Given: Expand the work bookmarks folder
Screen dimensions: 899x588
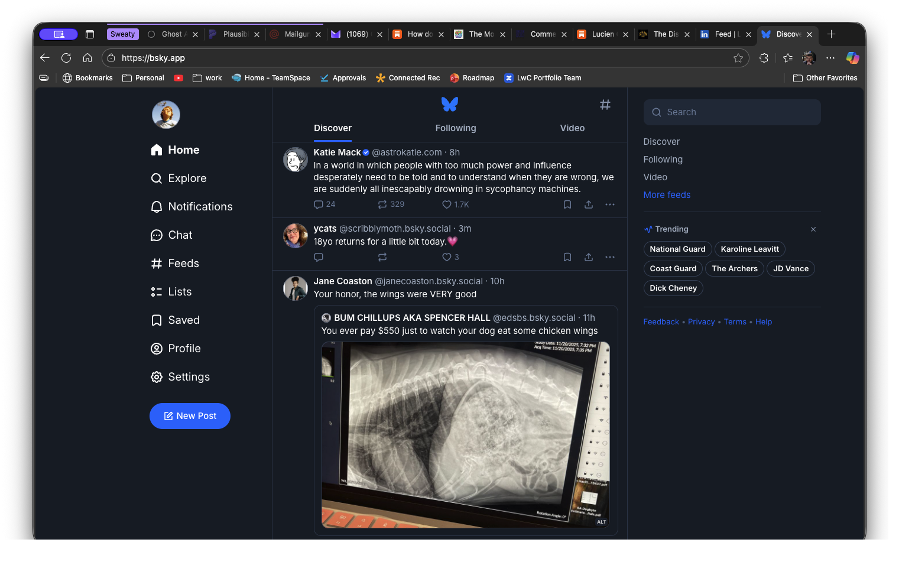Looking at the screenshot, I should tap(207, 78).
